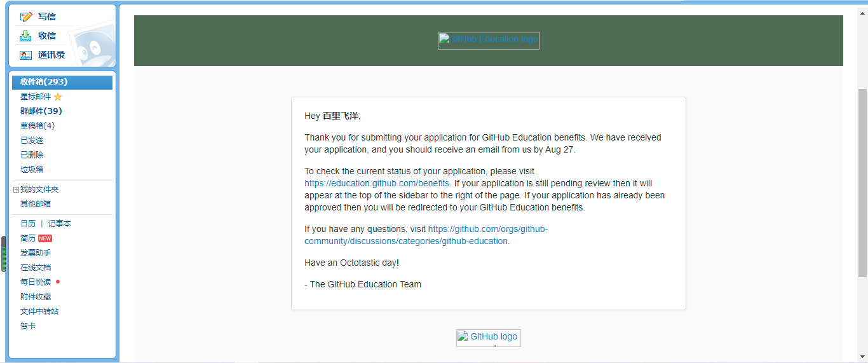The width and height of the screenshot is (868, 363).
Task: Open 发票助手 invoice assistant
Action: coord(36,253)
